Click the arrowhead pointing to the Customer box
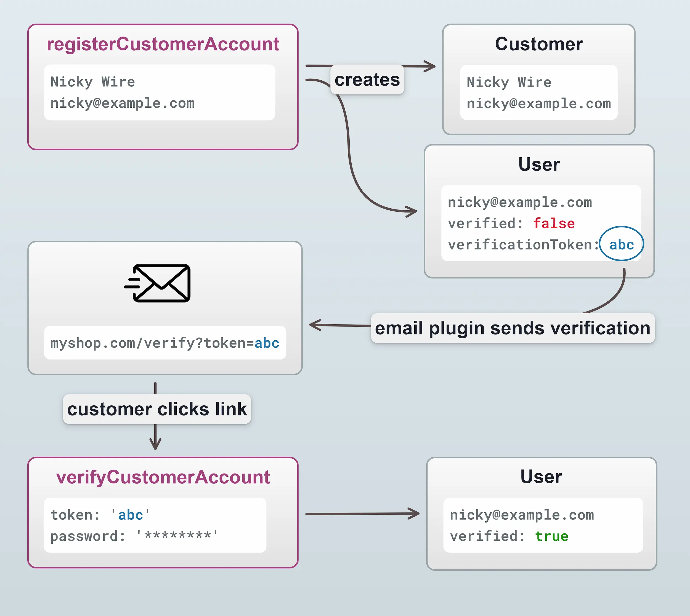Screen dimensions: 690x616 [x=431, y=66]
